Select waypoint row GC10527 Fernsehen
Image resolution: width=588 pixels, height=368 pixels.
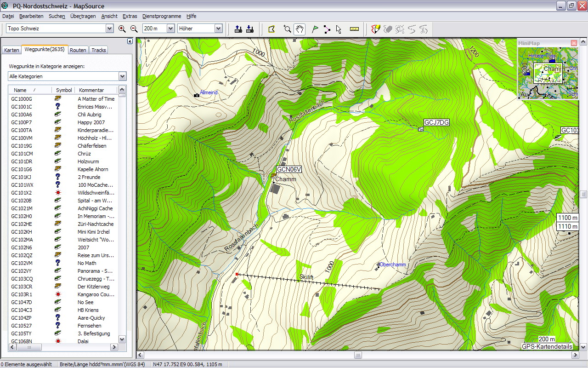click(x=63, y=326)
